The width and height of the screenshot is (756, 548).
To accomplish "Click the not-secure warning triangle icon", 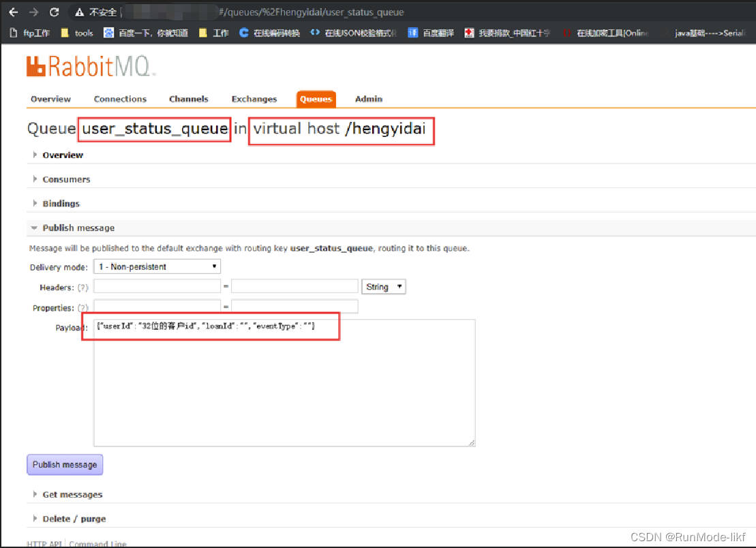I will pyautogui.click(x=80, y=12).
